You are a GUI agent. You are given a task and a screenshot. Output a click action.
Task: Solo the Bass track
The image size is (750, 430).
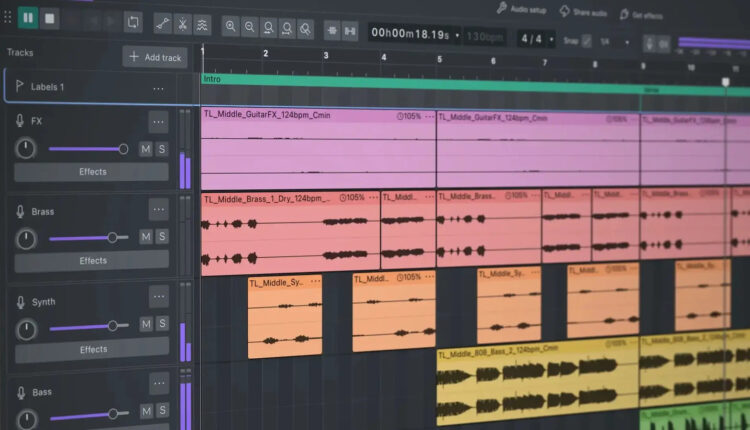163,410
